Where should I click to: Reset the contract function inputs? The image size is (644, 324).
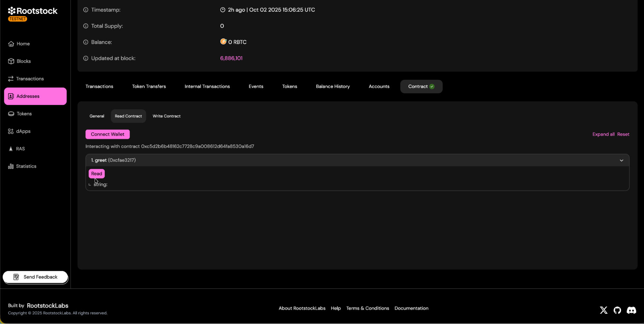(623, 134)
